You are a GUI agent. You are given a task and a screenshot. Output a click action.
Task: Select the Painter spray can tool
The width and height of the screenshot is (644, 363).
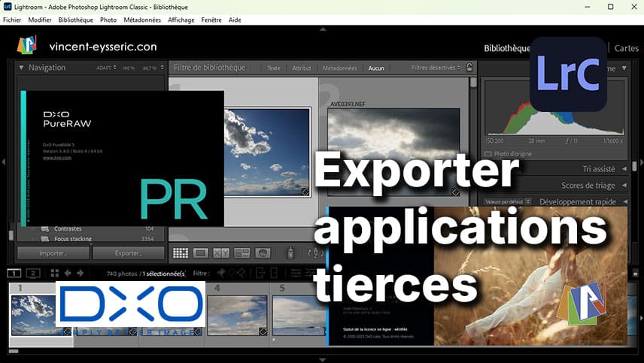pyautogui.click(x=290, y=253)
